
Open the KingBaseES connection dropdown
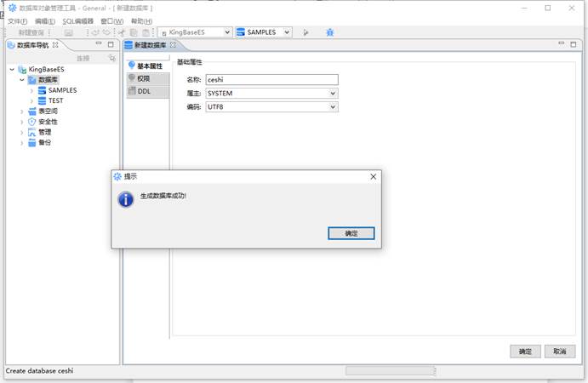[227, 32]
